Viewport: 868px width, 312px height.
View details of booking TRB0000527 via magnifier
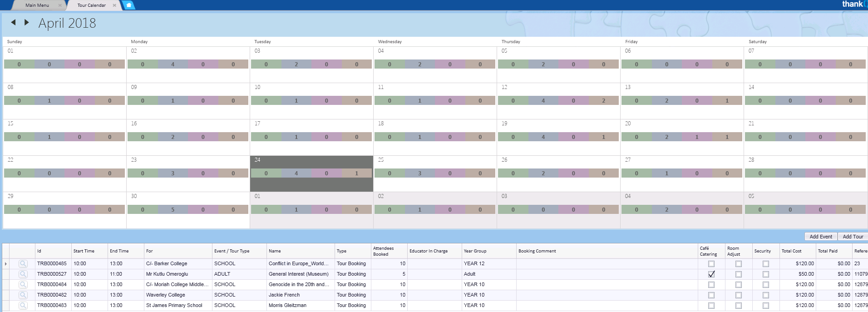(x=23, y=274)
